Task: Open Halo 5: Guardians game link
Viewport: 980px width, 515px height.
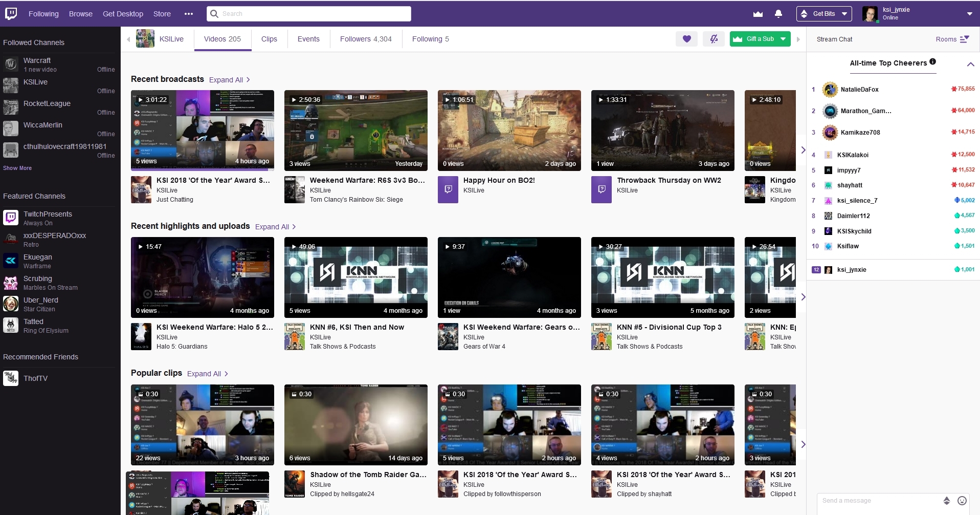Action: pos(182,347)
